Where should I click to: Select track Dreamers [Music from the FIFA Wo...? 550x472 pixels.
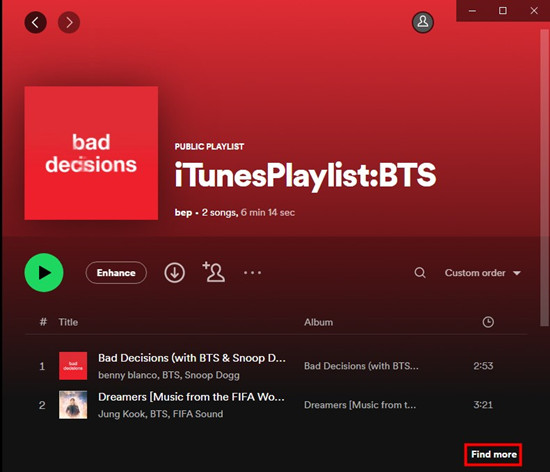(191, 397)
